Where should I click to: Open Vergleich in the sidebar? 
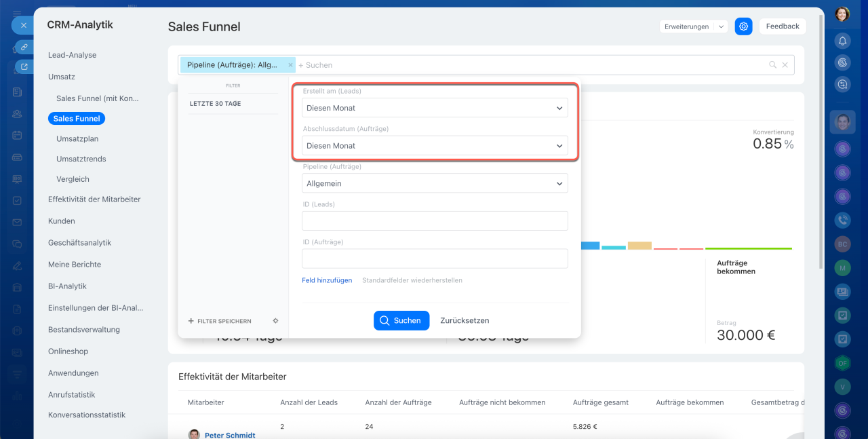point(73,179)
